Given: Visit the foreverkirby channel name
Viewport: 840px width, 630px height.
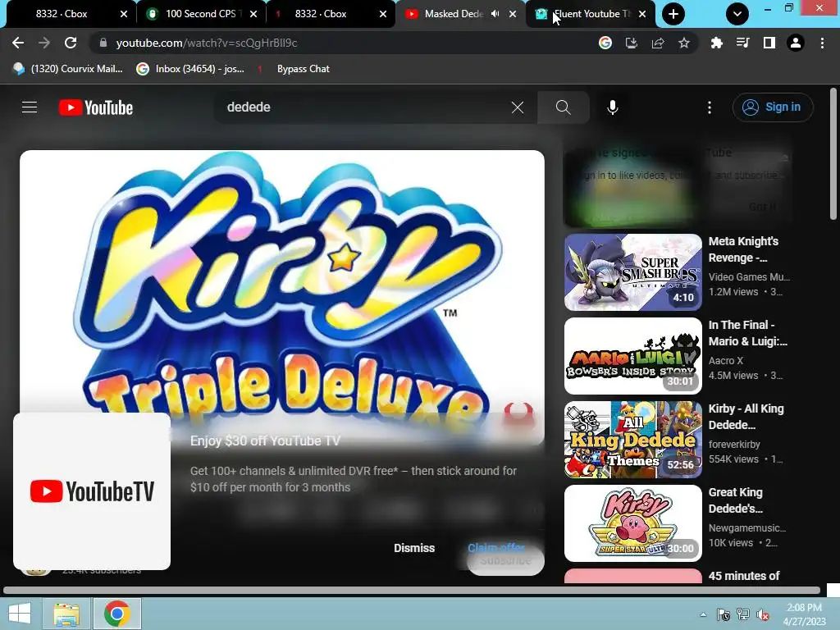Looking at the screenshot, I should 734,444.
